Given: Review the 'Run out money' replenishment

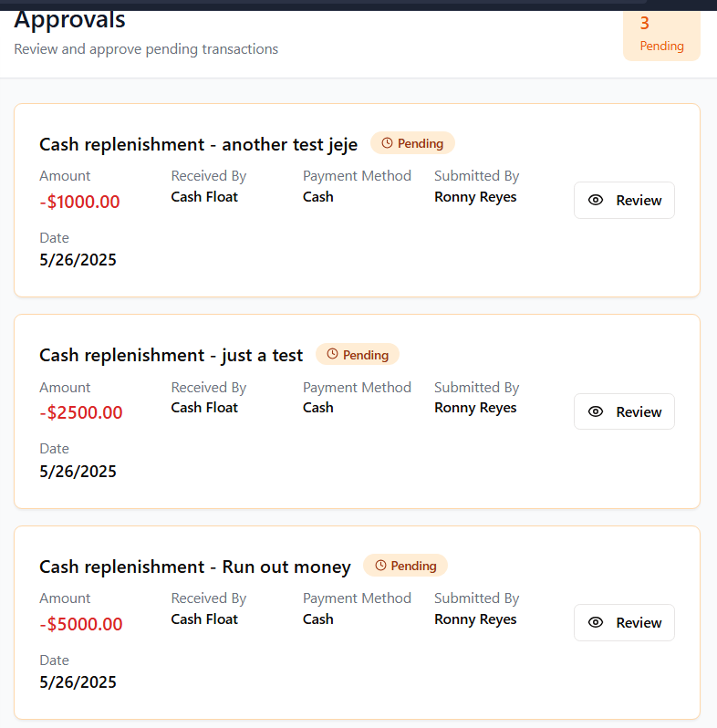Looking at the screenshot, I should pyautogui.click(x=624, y=623).
